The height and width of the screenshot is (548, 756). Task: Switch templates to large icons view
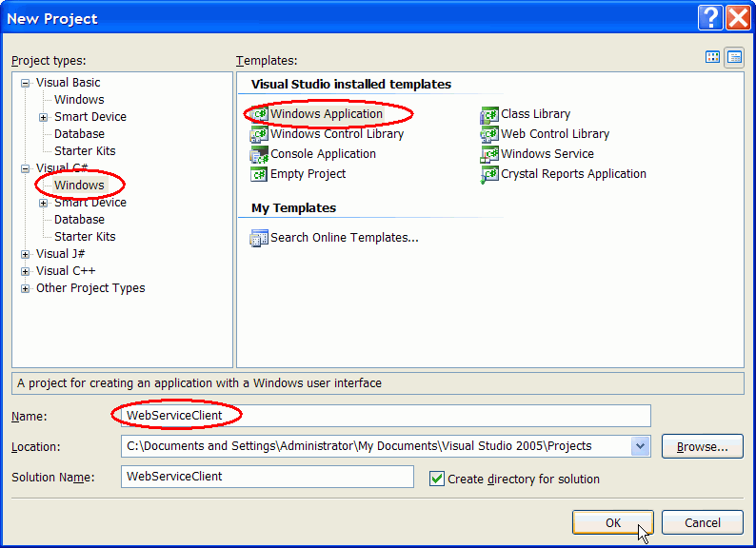tap(712, 57)
